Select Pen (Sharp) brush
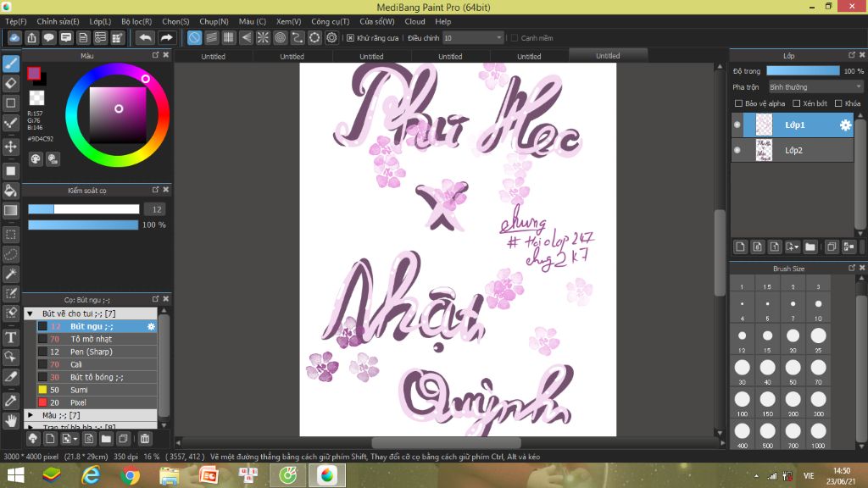 tap(97, 352)
